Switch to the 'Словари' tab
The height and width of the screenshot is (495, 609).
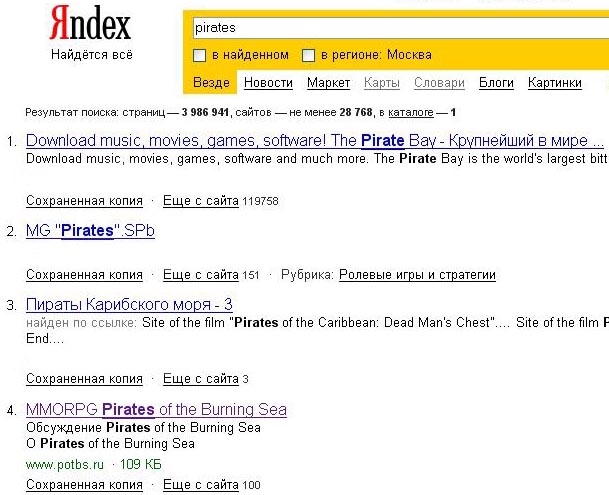pyautogui.click(x=439, y=83)
